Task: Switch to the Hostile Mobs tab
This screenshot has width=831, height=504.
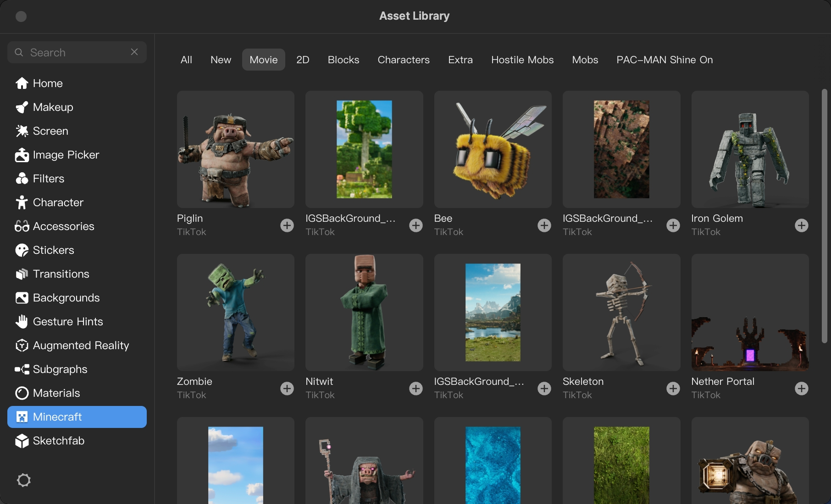Action: pyautogui.click(x=522, y=60)
